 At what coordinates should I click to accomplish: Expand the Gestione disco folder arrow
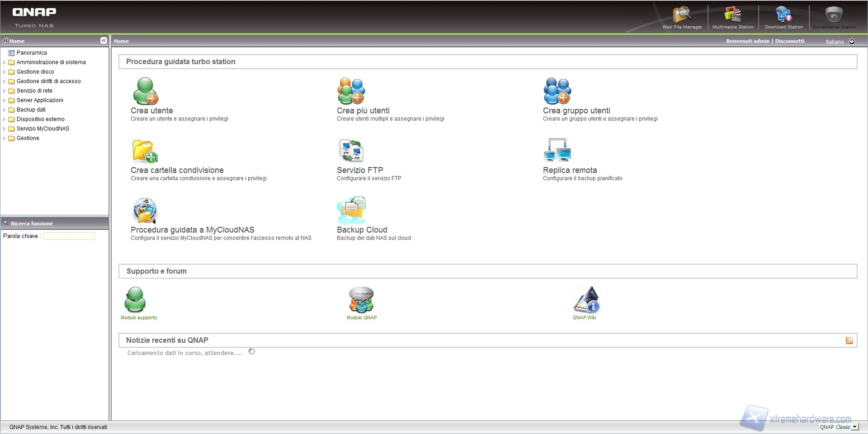pyautogui.click(x=5, y=72)
